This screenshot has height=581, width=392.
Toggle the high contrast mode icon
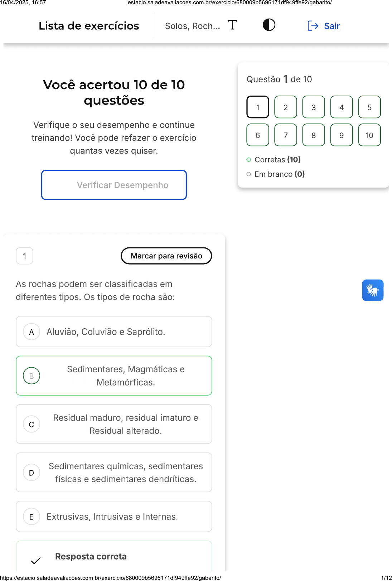[x=269, y=25]
